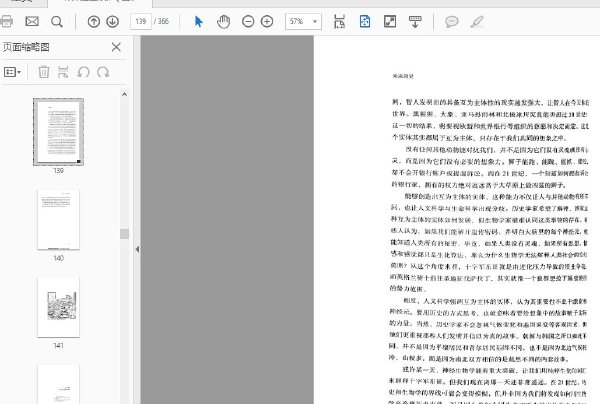Rotate page counterclockwise
This screenshot has height=404, width=600.
[83, 72]
